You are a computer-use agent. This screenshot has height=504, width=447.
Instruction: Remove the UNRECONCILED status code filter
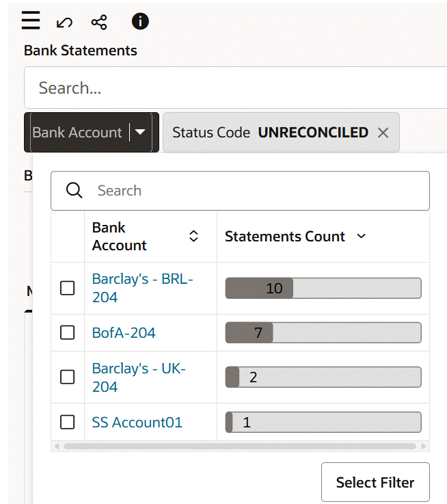click(x=383, y=133)
